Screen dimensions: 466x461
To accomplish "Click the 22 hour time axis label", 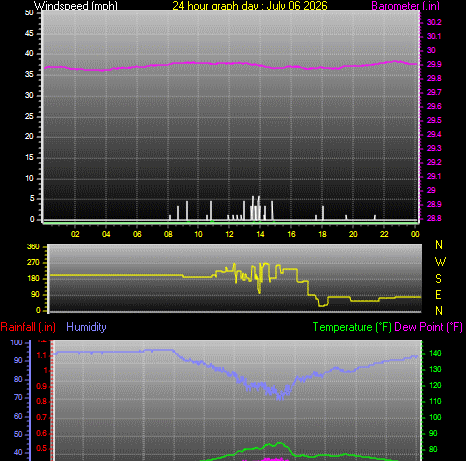I will click(x=384, y=234).
